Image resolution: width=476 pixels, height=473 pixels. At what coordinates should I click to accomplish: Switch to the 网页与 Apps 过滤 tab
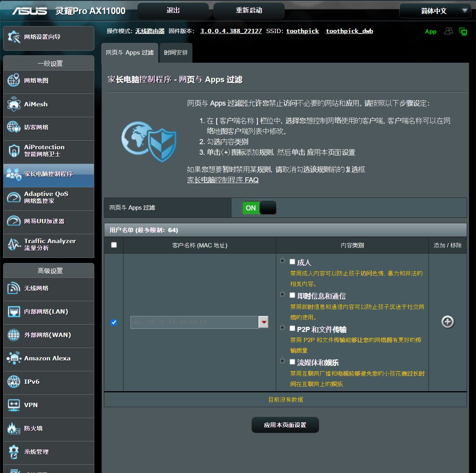130,53
